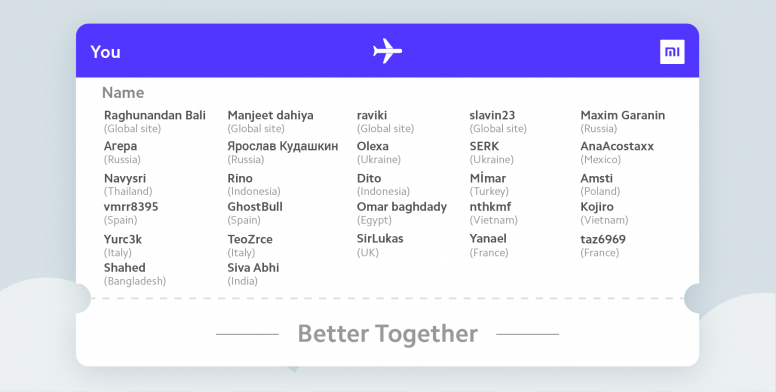The width and height of the screenshot is (776, 392).
Task: Click the 'Name' column heading
Action: pyautogui.click(x=123, y=93)
